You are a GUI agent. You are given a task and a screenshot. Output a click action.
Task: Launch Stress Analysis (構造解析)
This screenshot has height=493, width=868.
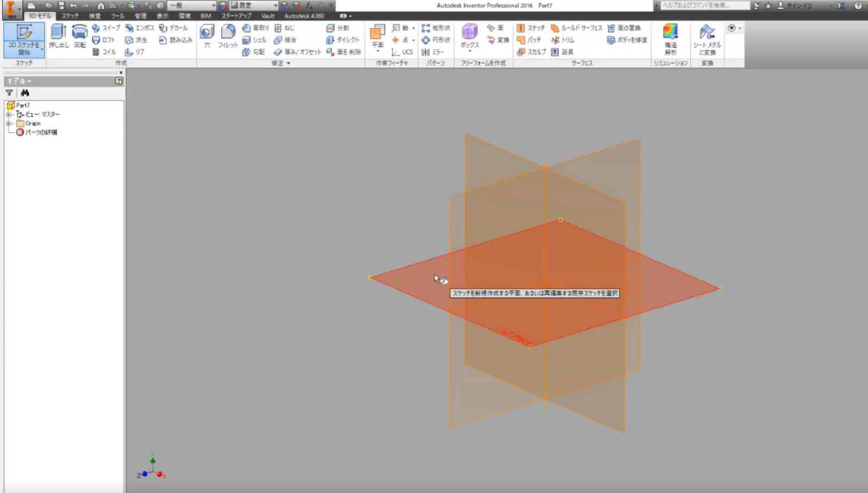(671, 39)
